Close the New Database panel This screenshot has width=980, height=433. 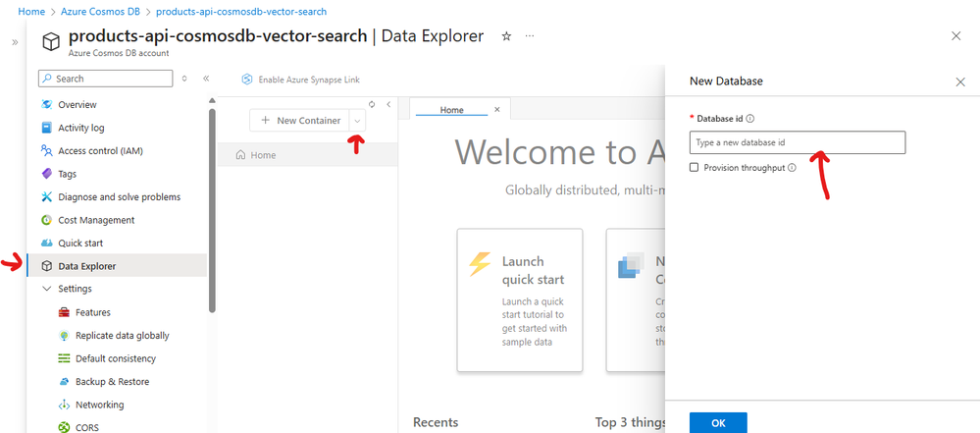click(960, 81)
